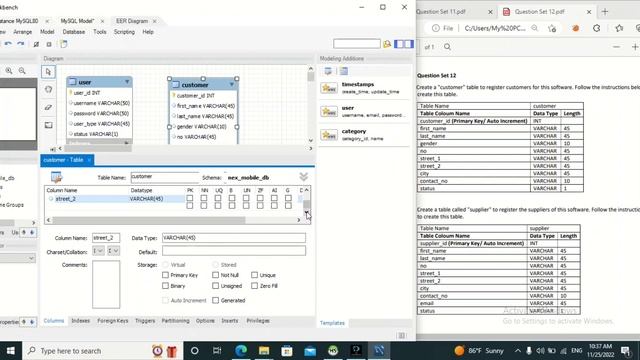This screenshot has width=640, height=360.
Task: Click the user template star icon
Action: click(329, 111)
